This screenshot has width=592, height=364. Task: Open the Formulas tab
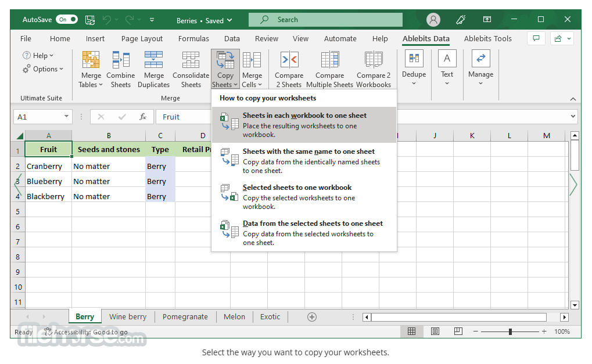coord(193,38)
